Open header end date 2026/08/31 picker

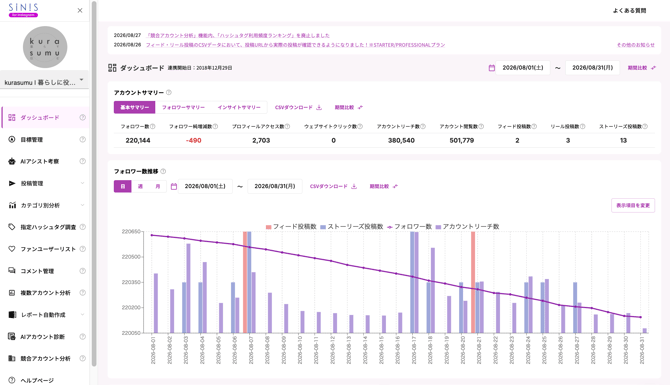pos(593,68)
